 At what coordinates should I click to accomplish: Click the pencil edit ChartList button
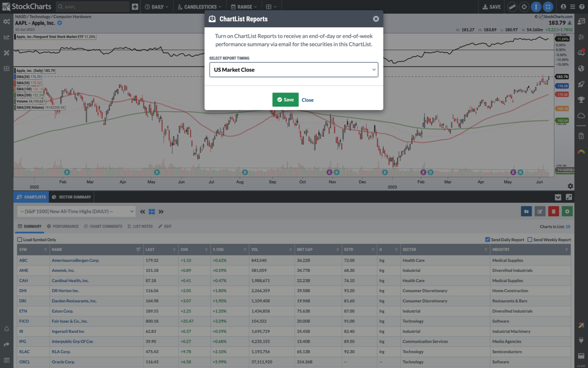(540, 211)
